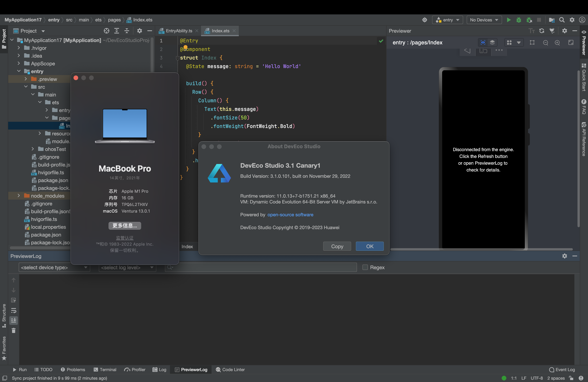Enable the Regex checkbox
588x382 pixels.
(x=365, y=267)
